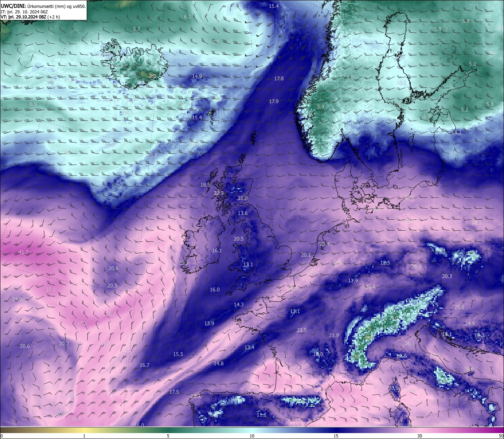The height and width of the screenshot is (439, 504).
Task: Click the 10.3 value over the Balkans
Action: (479, 335)
